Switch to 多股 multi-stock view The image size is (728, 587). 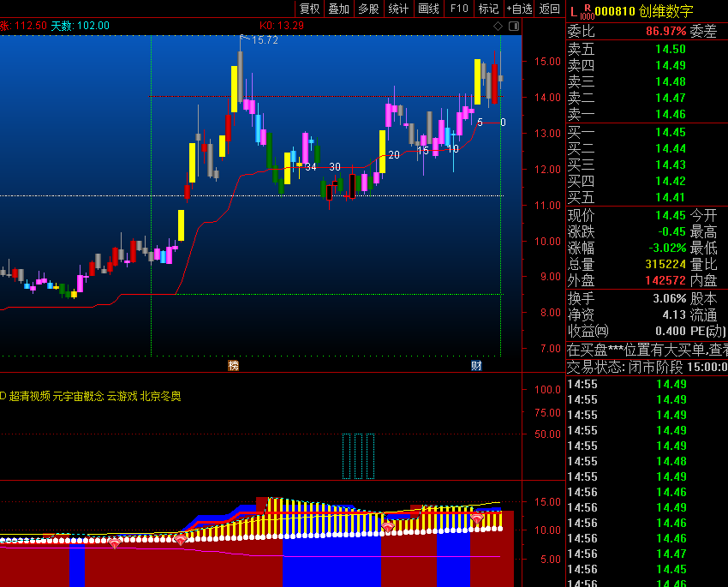[368, 9]
